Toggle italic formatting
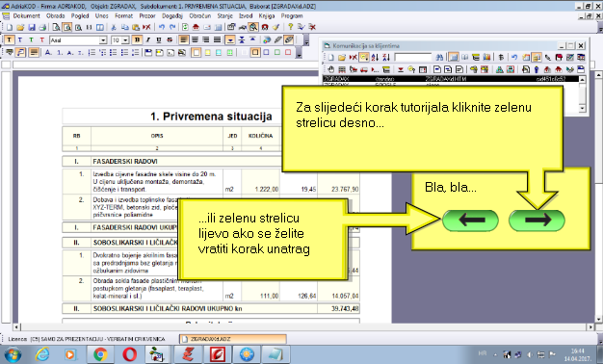This screenshot has height=364, width=603. click(x=148, y=40)
